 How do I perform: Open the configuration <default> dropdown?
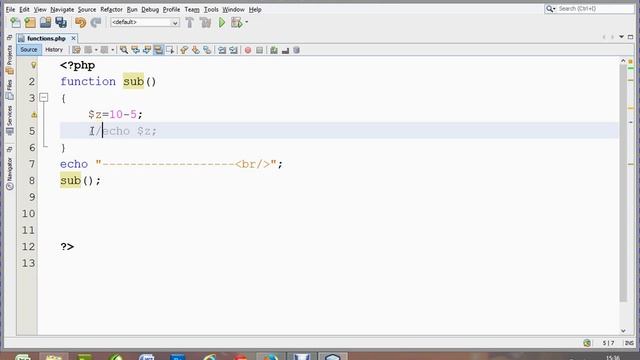[144, 22]
